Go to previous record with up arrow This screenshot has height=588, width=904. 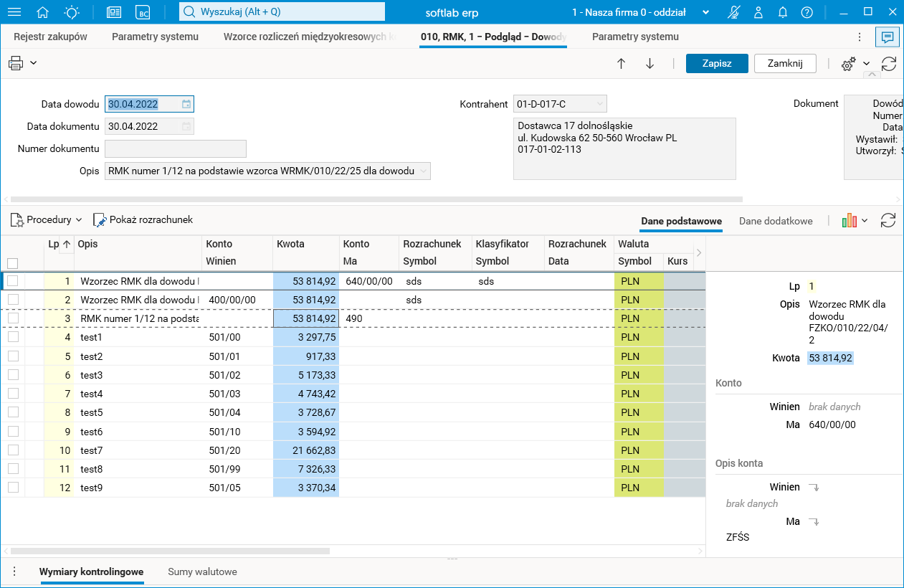click(x=622, y=63)
